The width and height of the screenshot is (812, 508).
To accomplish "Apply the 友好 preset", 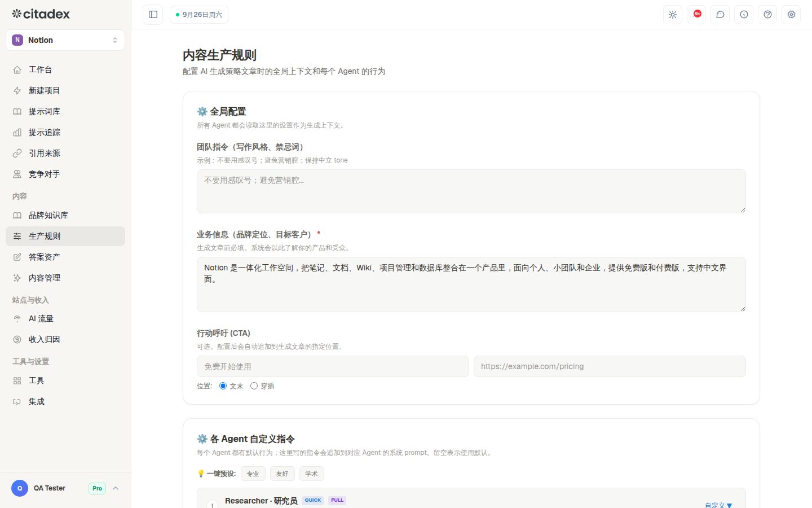I will (282, 474).
